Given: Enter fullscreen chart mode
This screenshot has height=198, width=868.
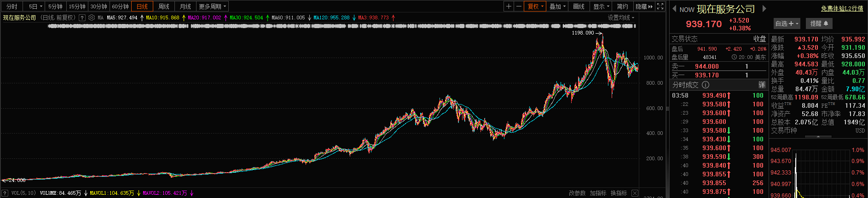Looking at the screenshot, I should [x=660, y=6].
